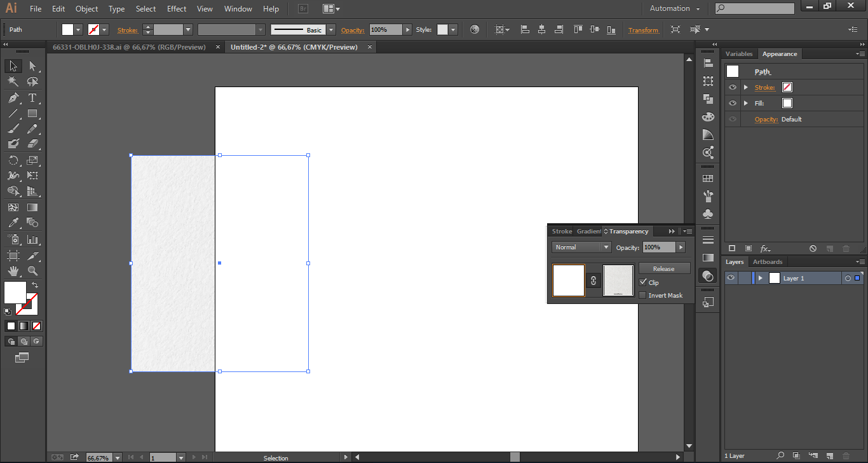
Task: Expand the Stroke attribute in Appearance panel
Action: click(x=746, y=87)
